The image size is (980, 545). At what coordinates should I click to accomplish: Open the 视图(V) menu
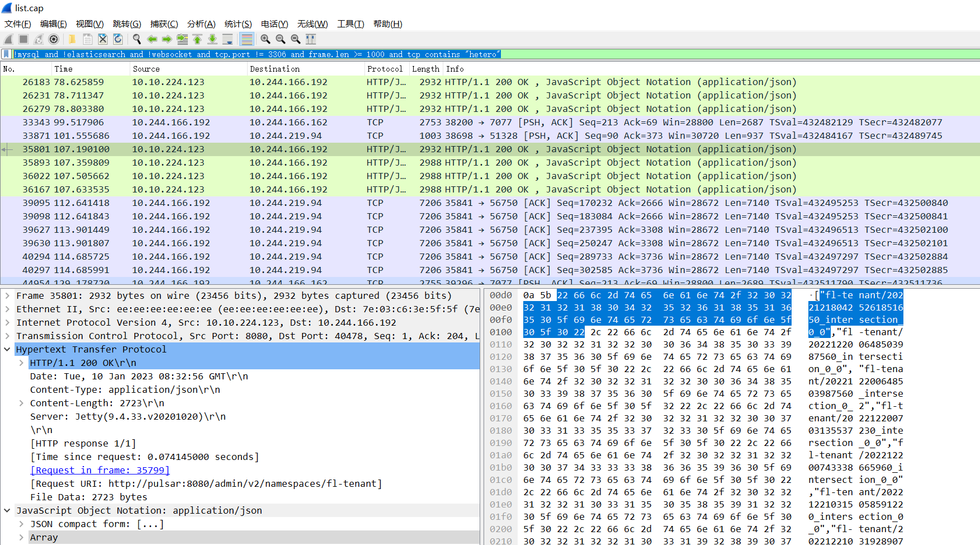[x=90, y=24]
